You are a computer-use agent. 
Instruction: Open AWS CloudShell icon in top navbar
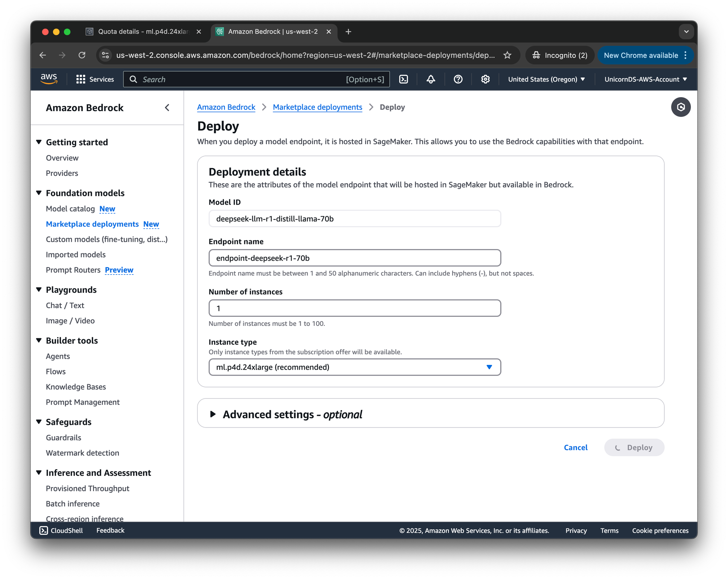404,79
